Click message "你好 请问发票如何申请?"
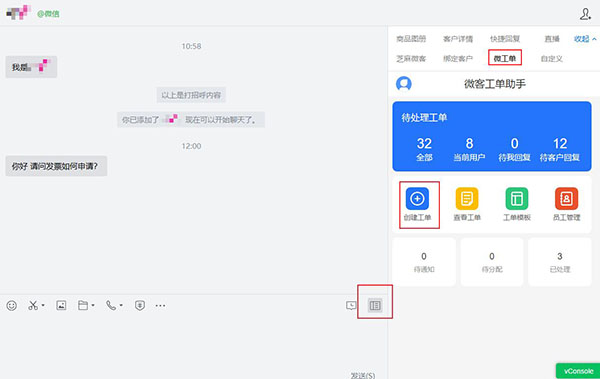 (x=56, y=166)
